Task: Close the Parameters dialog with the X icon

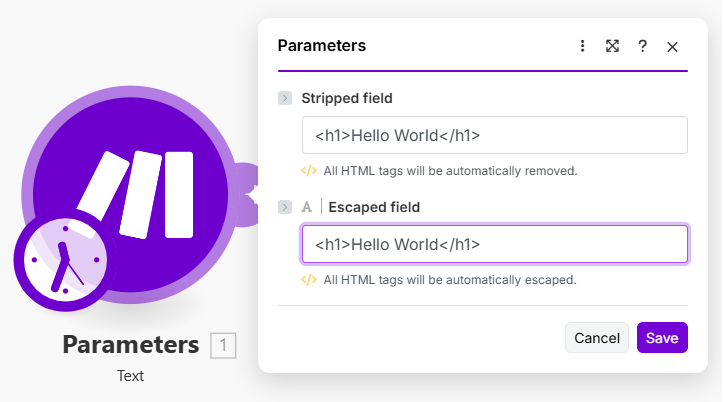Action: (x=673, y=46)
